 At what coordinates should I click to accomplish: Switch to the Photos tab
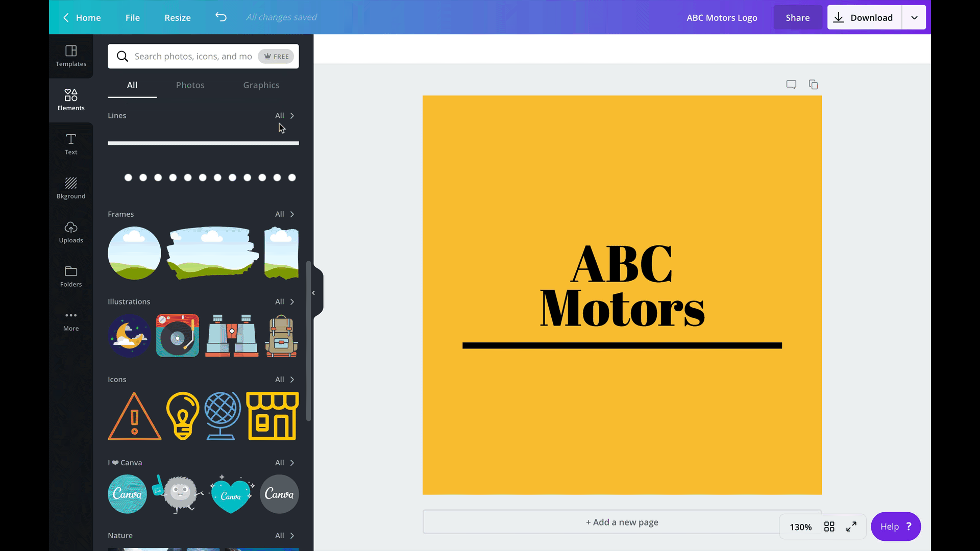pyautogui.click(x=190, y=85)
